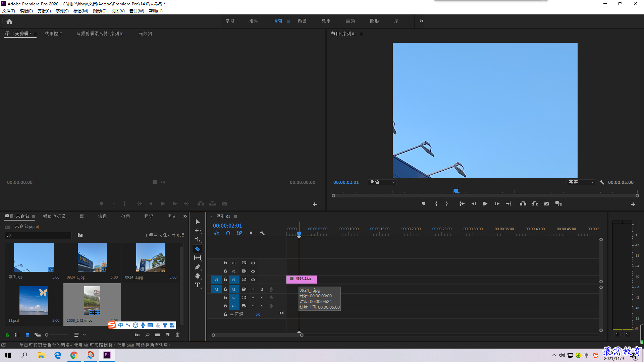Image resolution: width=644 pixels, height=362 pixels.
Task: Toggle linked selection in timeline
Action: pos(239,233)
